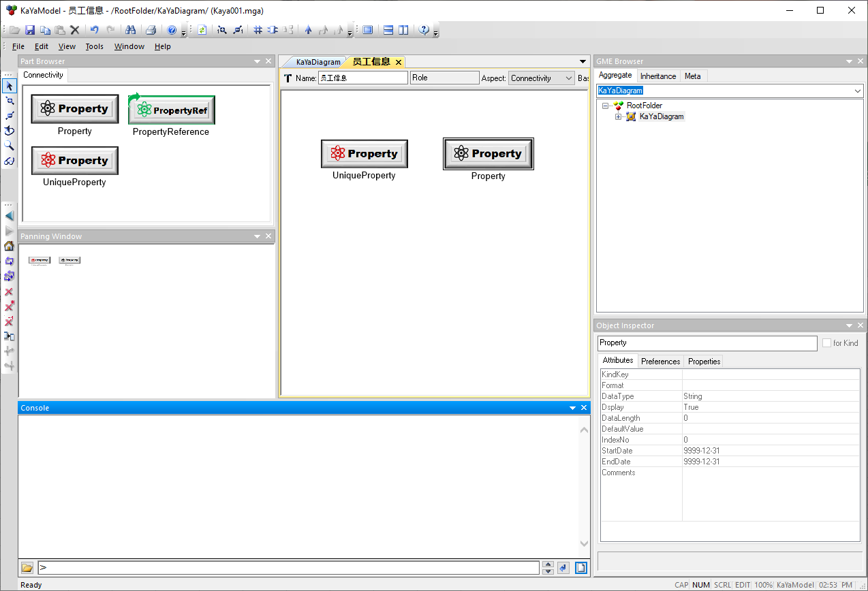868x591 pixels.
Task: Open the Tools menu
Action: (94, 46)
